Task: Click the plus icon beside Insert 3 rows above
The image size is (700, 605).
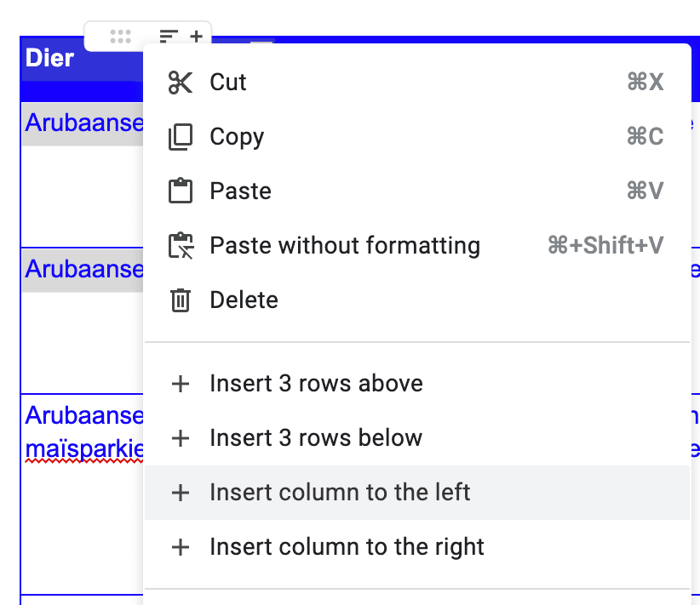Action: 181,384
